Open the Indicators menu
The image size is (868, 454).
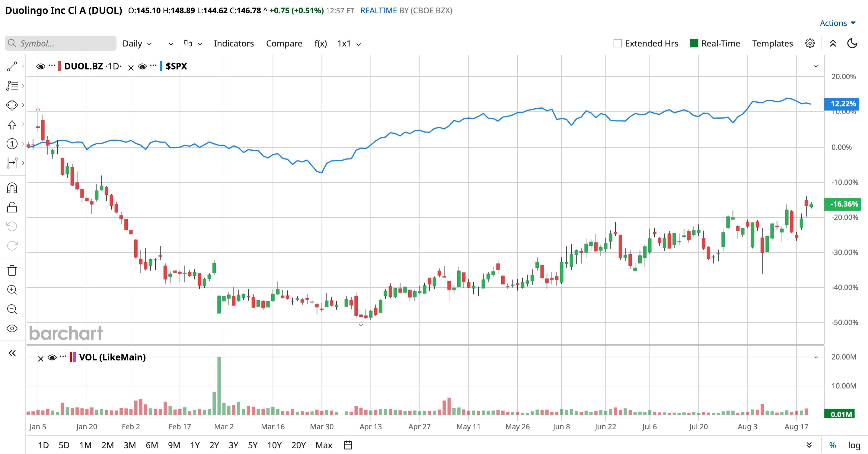[234, 43]
